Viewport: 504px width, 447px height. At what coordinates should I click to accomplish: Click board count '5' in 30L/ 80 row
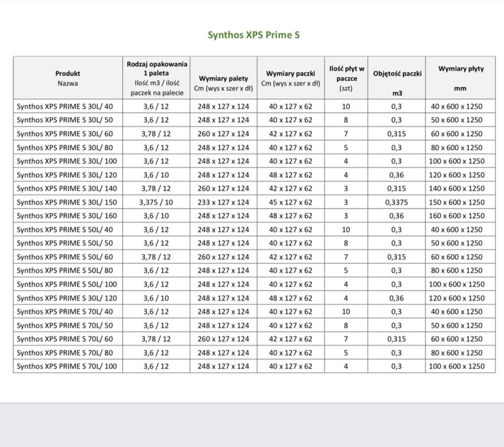click(346, 148)
